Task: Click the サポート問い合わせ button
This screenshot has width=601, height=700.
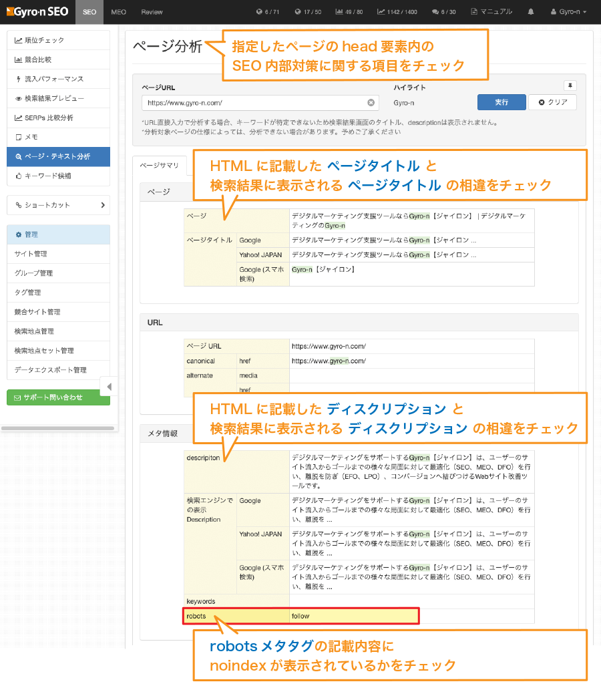Action: pos(58,397)
